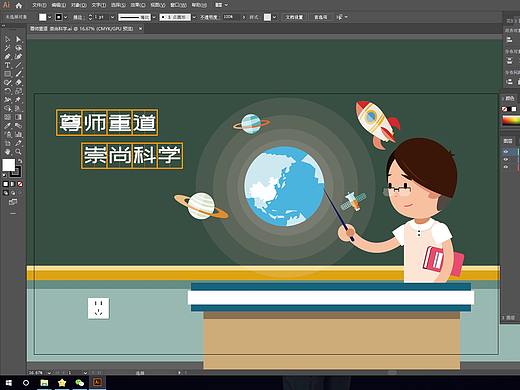520x390 pixels.
Task: Click the Home icon beside Ai logo
Action: coord(19,5)
